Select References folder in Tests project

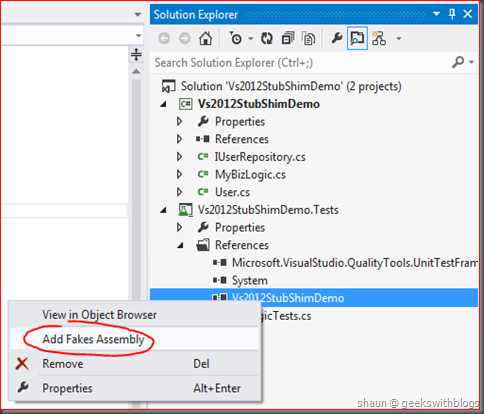242,245
